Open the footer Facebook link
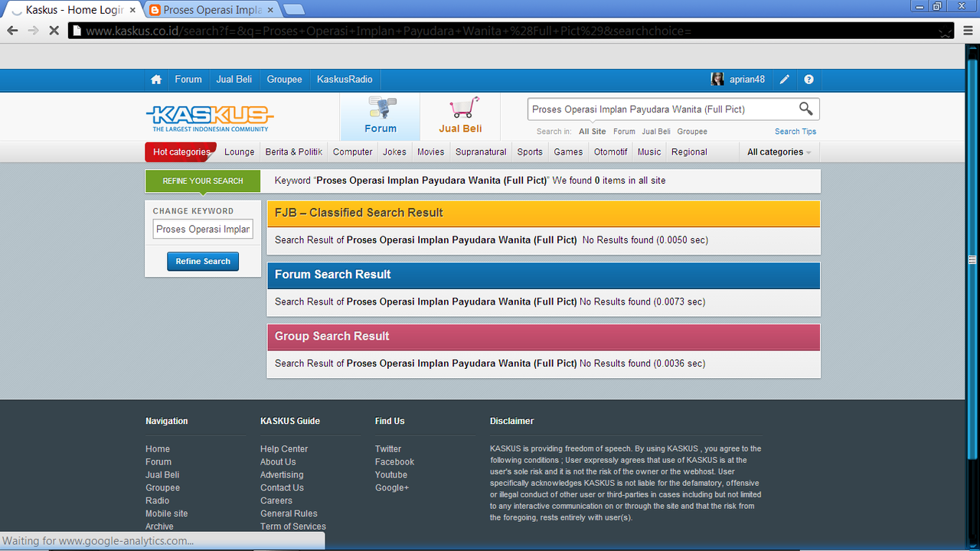The image size is (980, 551). 394,462
